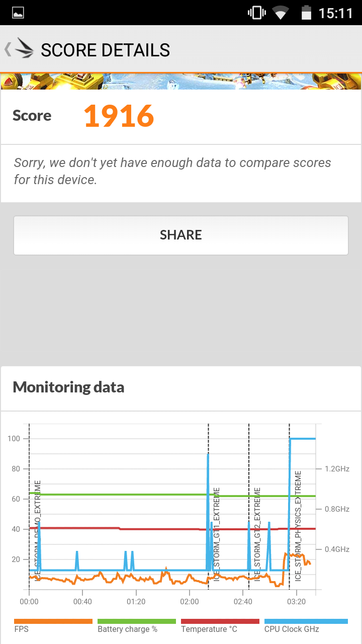Tap the Wi-Fi status icon
Image resolution: width=362 pixels, height=644 pixels.
[x=281, y=13]
